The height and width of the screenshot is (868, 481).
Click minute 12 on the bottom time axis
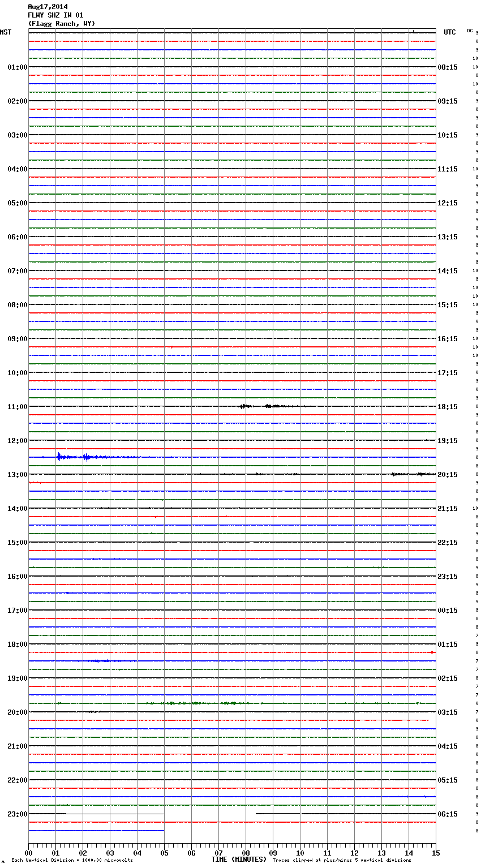(x=354, y=853)
